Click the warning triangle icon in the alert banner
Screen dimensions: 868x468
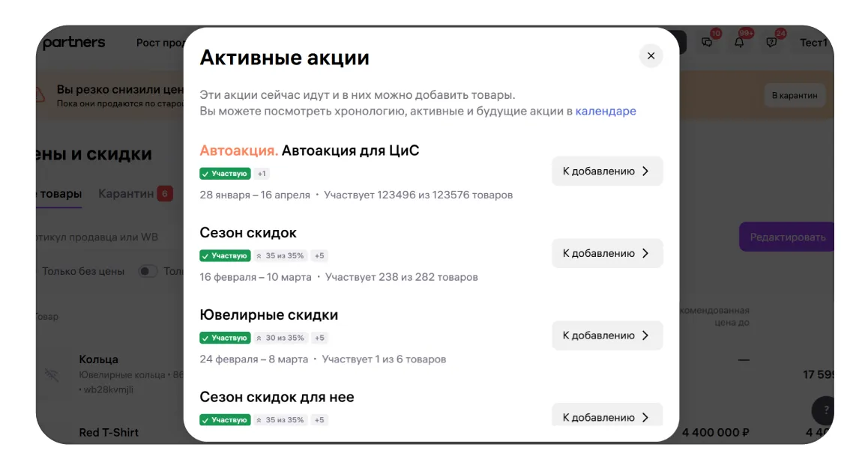[x=39, y=94]
